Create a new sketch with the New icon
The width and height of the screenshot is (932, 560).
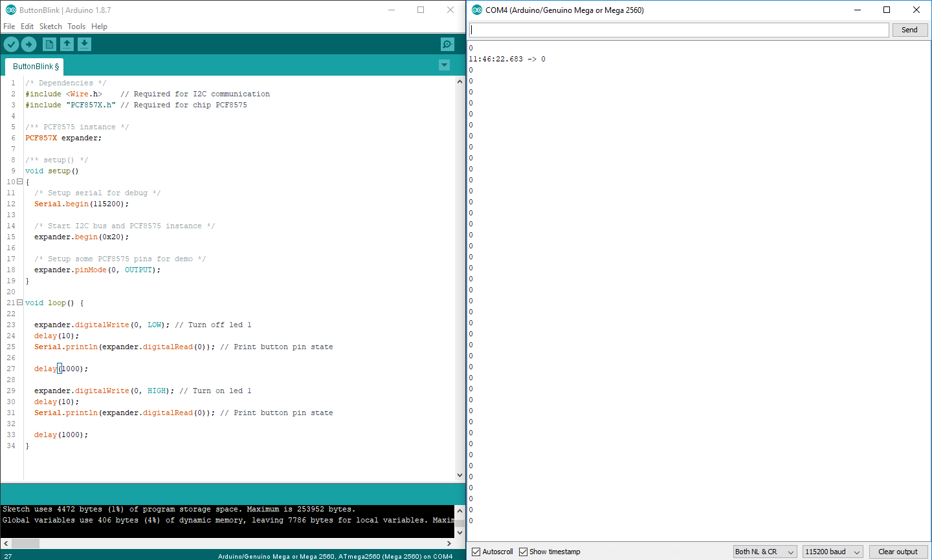coord(49,44)
